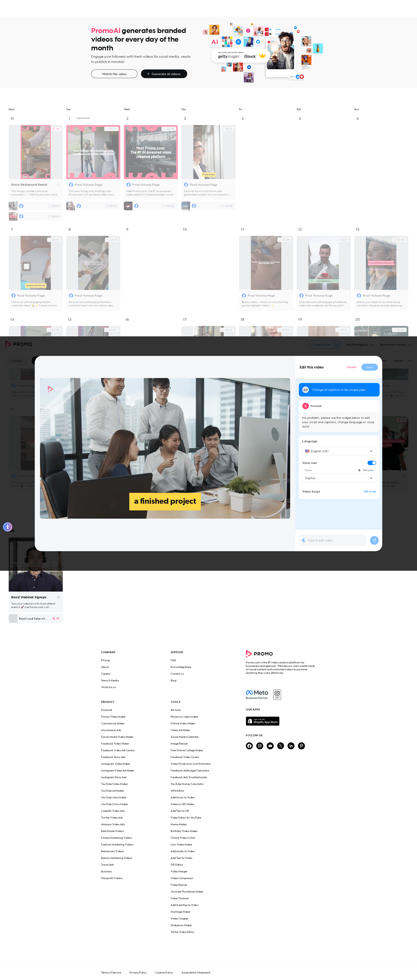Open the Terms of Service link
The height and width of the screenshot is (980, 417).
pyautogui.click(x=111, y=972)
